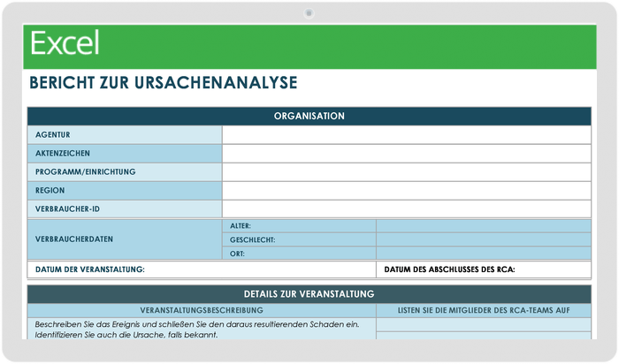The height and width of the screenshot is (364, 619).
Task: Click the empty field next to AGENTUR
Action: pos(407,134)
